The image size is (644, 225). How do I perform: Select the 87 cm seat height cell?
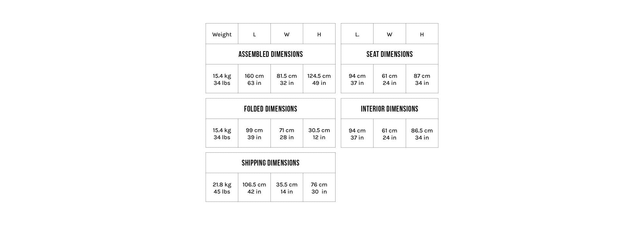(x=422, y=79)
